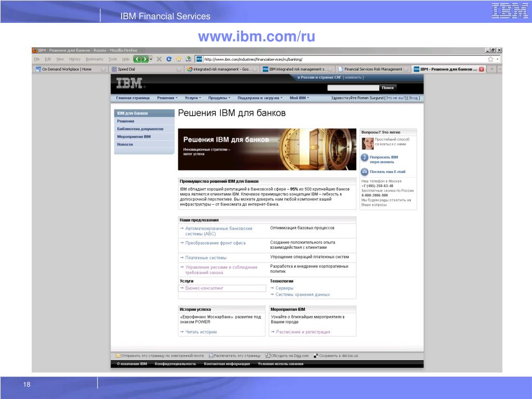Close the Speed Dial tab
This screenshot has height=399, width=532.
point(179,69)
